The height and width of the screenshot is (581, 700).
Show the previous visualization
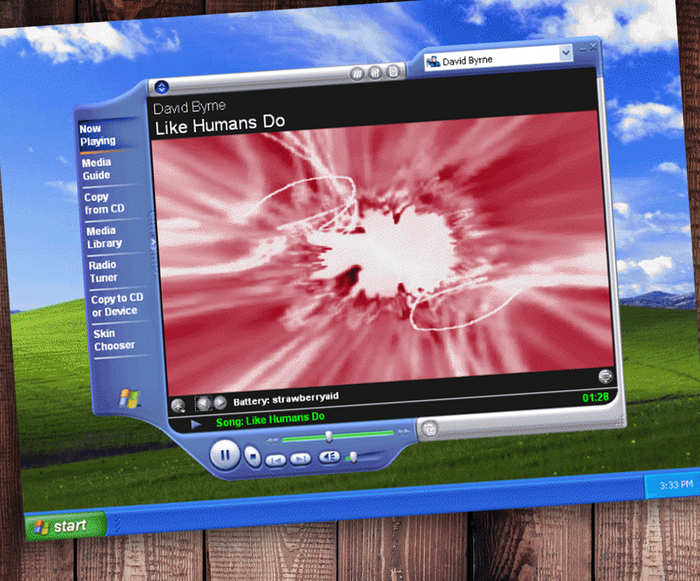[x=203, y=404]
